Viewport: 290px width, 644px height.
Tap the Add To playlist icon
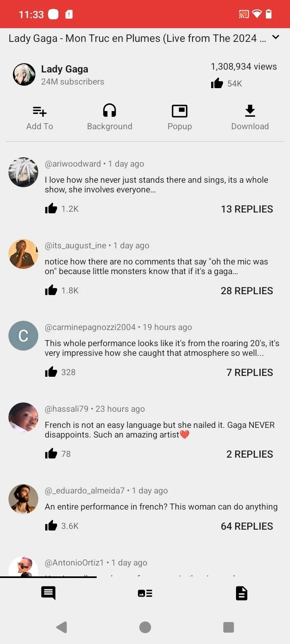click(x=39, y=111)
